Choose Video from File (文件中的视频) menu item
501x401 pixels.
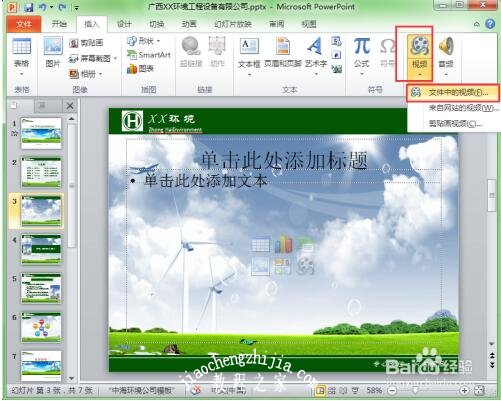click(x=453, y=92)
